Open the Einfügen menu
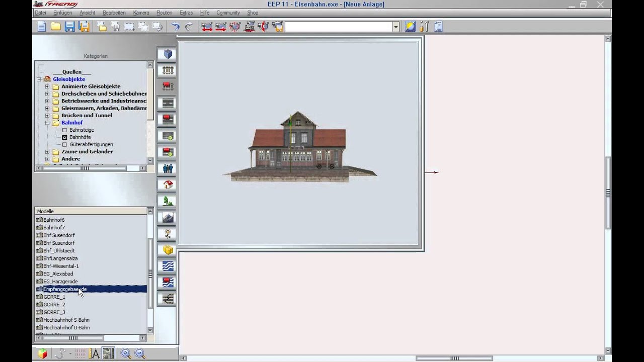 [62, 13]
